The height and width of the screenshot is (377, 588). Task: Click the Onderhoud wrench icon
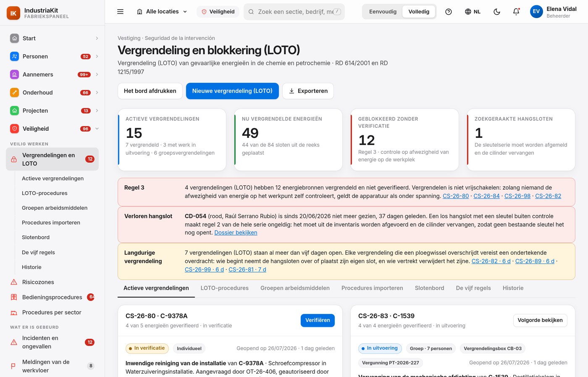point(14,92)
